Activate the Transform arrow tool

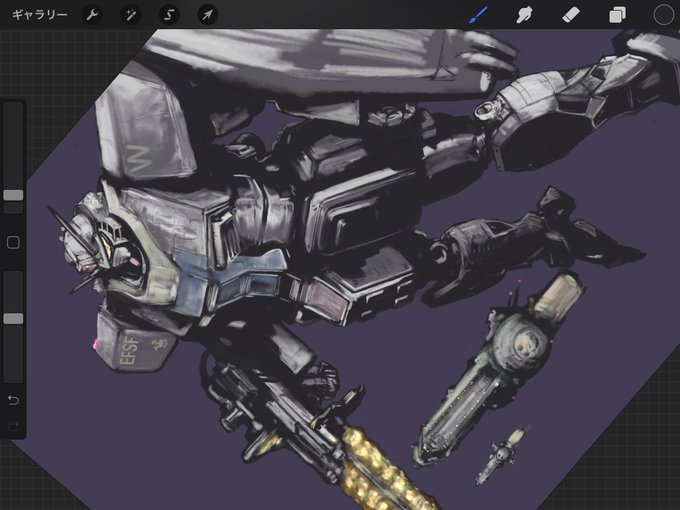tap(207, 15)
